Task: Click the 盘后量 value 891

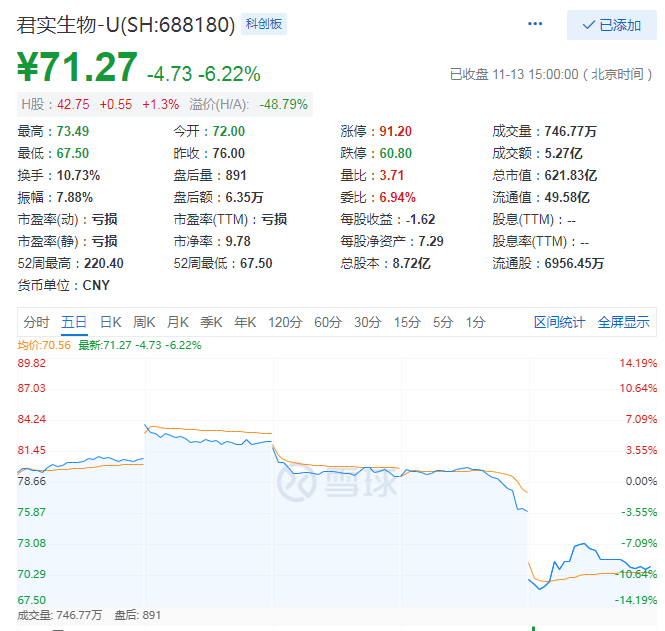Action: click(x=236, y=176)
